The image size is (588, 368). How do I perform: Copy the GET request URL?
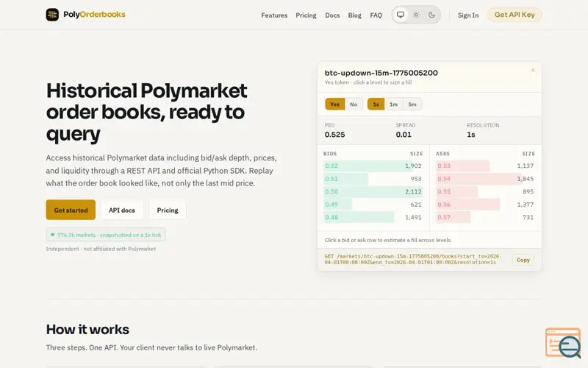[523, 260]
